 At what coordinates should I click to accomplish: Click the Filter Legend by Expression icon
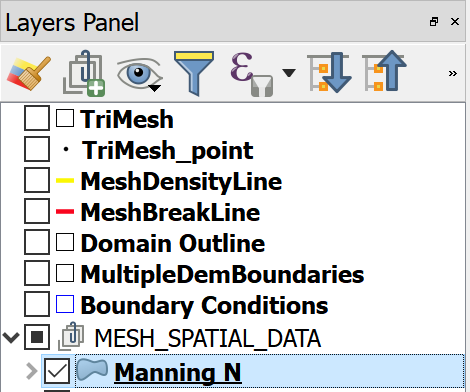(x=252, y=74)
